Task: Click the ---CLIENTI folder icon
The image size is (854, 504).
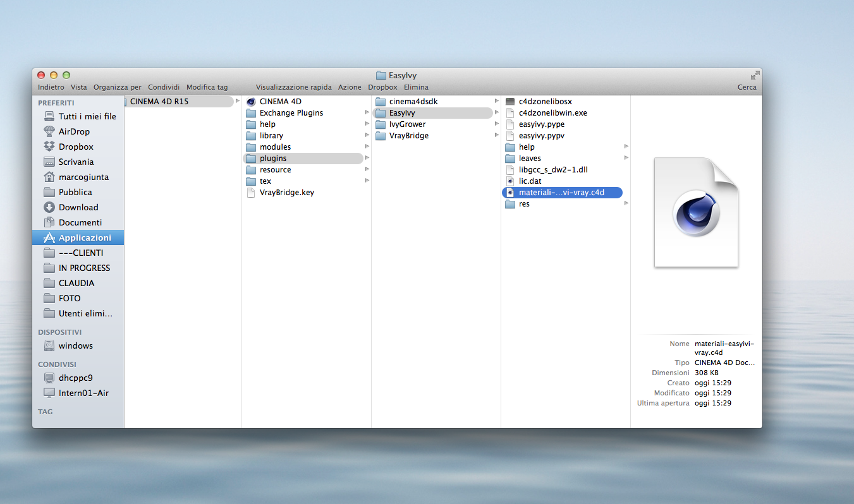Action: 49,253
